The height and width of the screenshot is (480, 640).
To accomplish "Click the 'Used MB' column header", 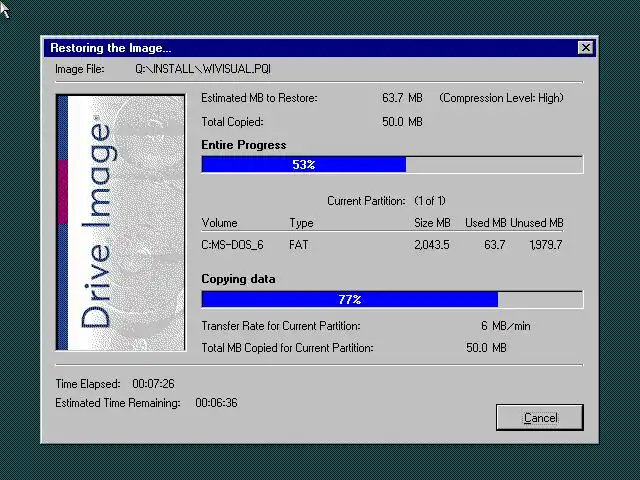I will (486, 223).
